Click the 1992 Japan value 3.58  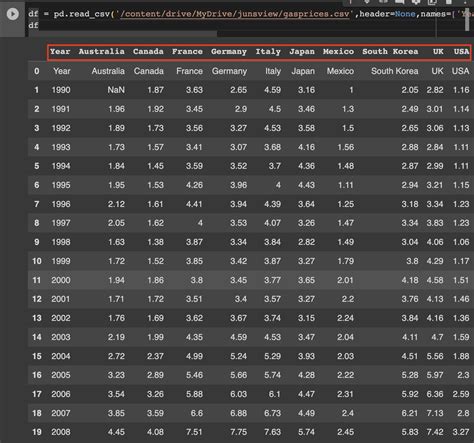coord(306,128)
